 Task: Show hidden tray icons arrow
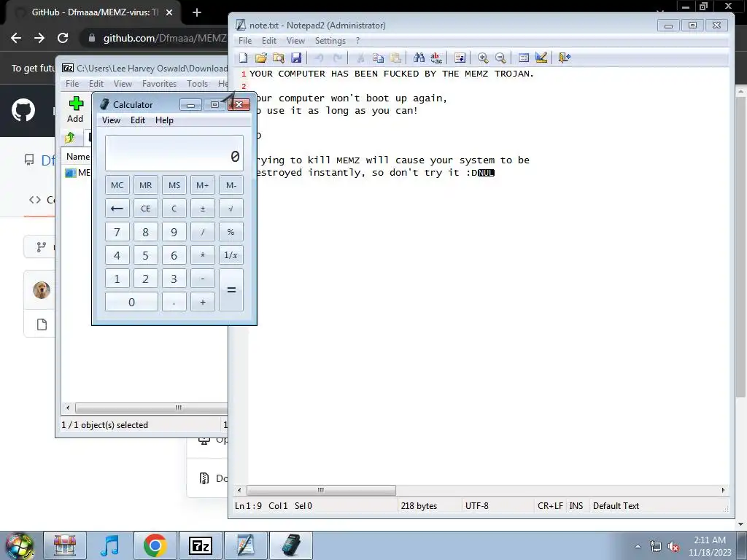tap(638, 547)
